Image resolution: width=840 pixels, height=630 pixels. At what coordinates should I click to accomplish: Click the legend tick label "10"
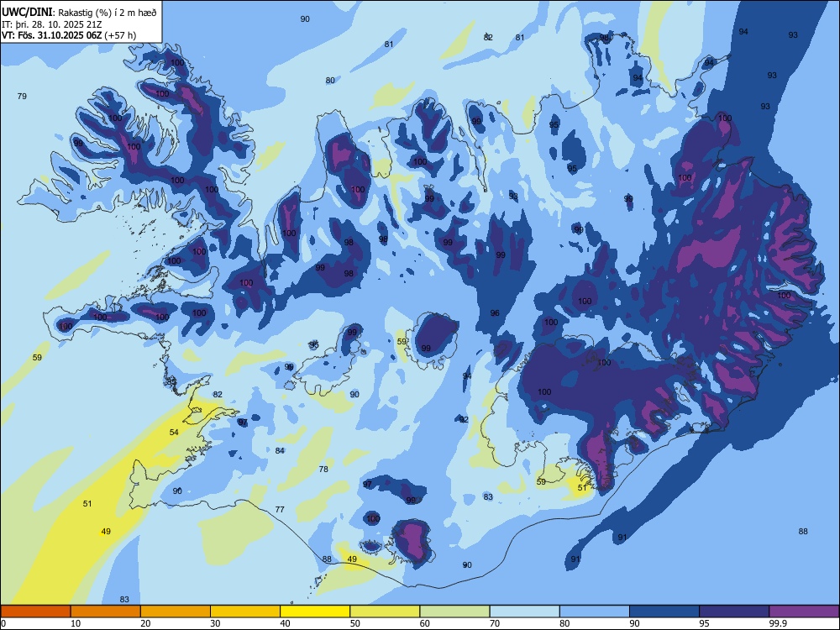pos(76,623)
